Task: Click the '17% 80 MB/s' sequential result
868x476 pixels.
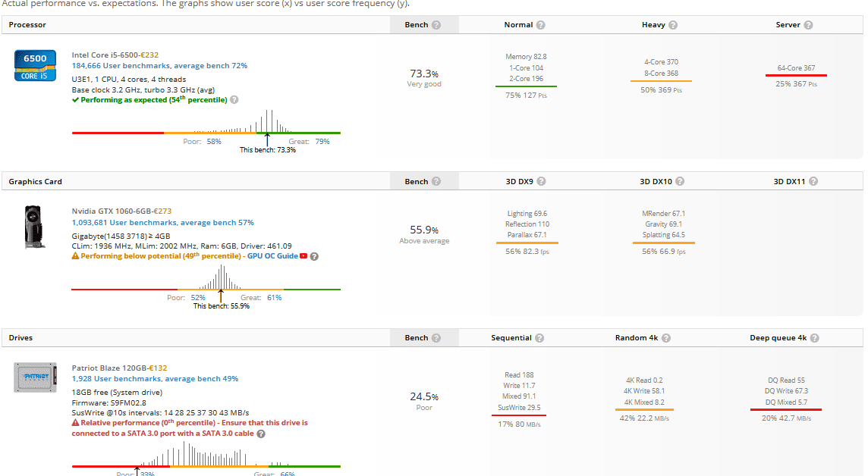Action: [x=519, y=424]
